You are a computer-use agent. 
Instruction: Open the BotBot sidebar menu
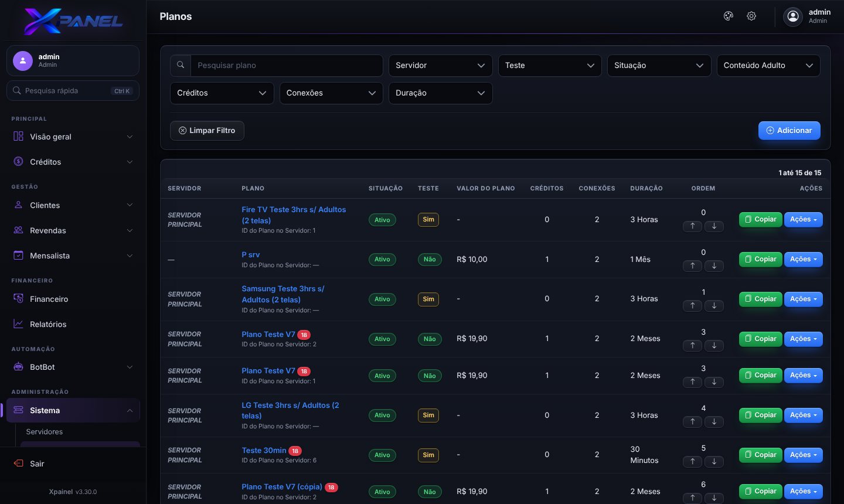[73, 367]
